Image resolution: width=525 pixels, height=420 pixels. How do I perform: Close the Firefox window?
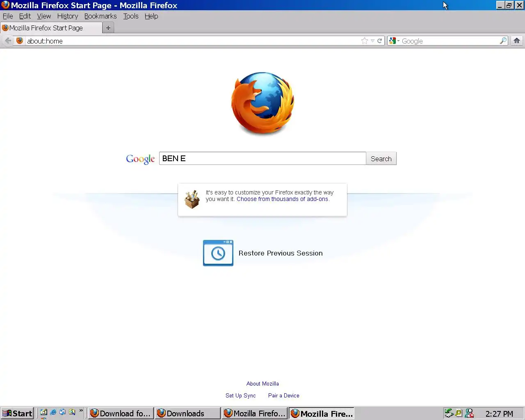point(519,5)
